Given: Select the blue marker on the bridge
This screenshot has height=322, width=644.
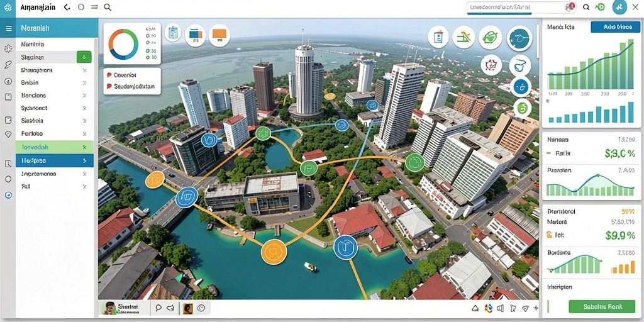Looking at the screenshot, I should pos(187,197).
